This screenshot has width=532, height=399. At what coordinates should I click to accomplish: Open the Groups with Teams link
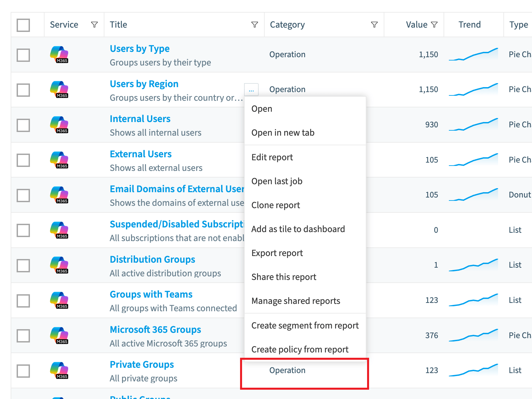point(151,295)
